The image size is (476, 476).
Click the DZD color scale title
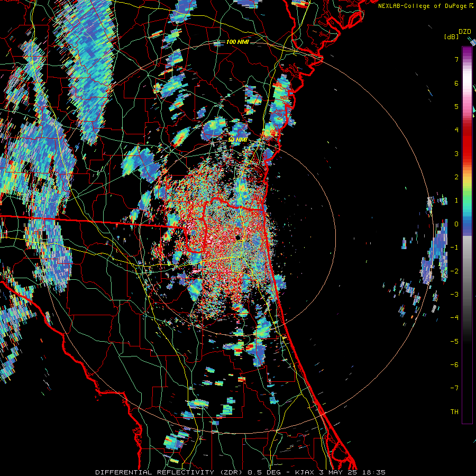pyautogui.click(x=465, y=32)
